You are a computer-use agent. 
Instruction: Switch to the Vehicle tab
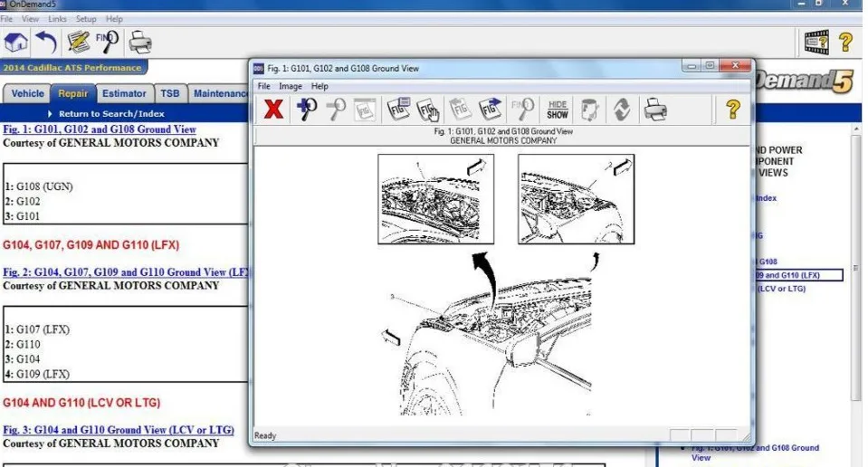click(27, 93)
